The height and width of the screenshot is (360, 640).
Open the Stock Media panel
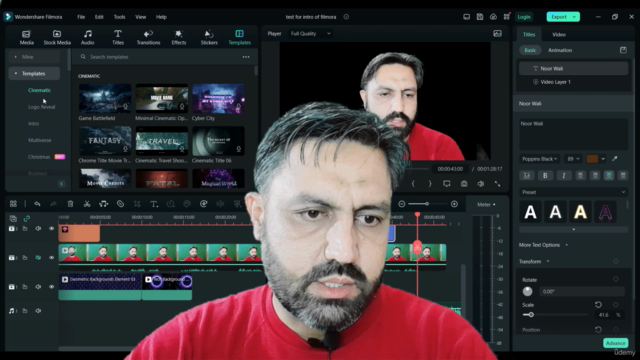pos(57,37)
